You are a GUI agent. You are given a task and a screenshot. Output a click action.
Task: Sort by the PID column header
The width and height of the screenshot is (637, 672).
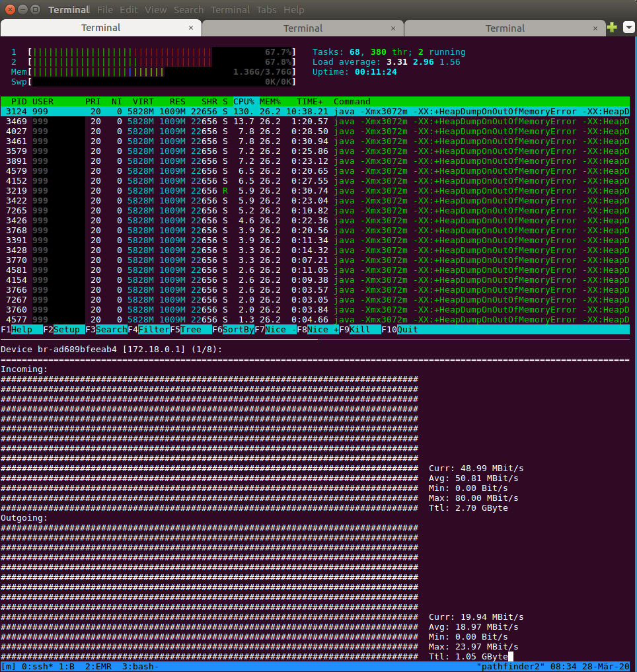coord(19,102)
